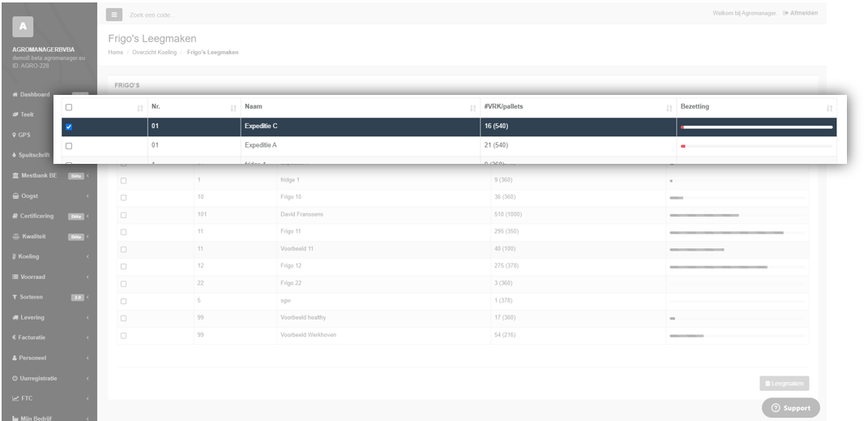Expand the Oogst submenu chevron
This screenshot has height=421, width=868.
[88, 196]
